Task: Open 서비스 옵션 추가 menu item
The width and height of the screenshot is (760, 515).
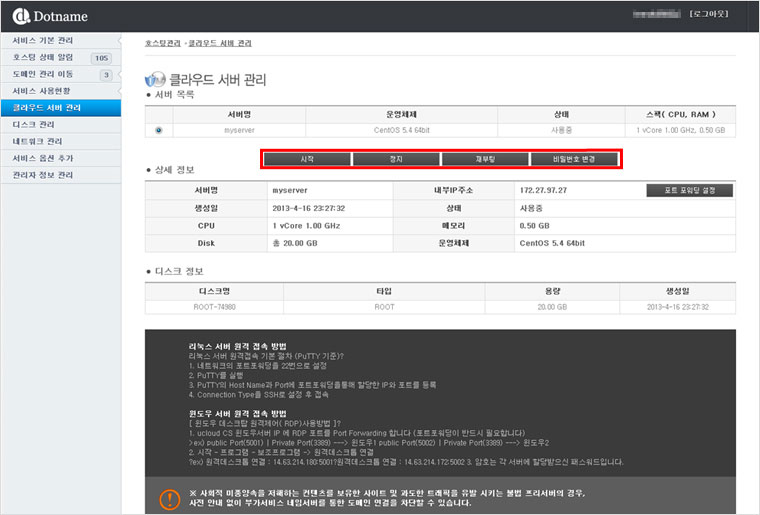Action: point(43,158)
